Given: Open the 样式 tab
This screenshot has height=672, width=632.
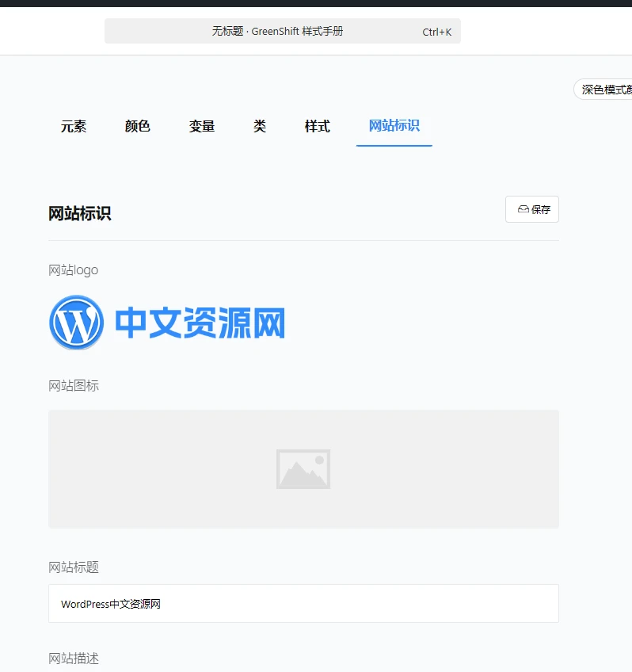Looking at the screenshot, I should coord(318,126).
